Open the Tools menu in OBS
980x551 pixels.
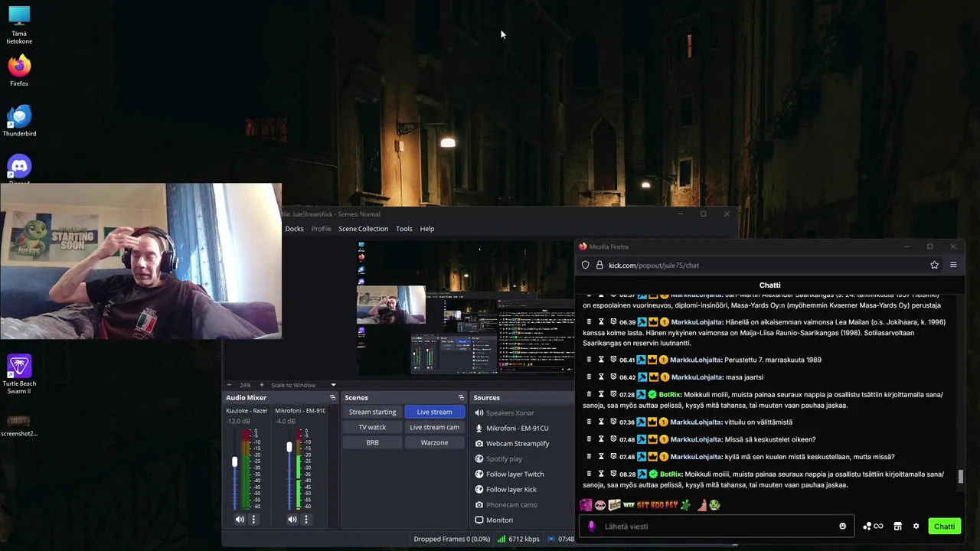tap(403, 229)
